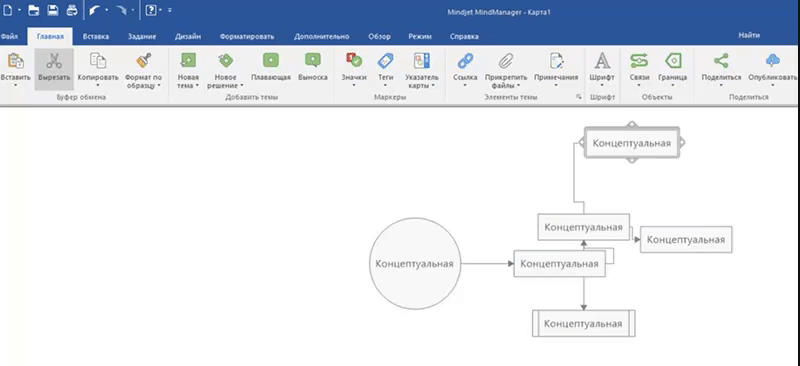Open help via the question mark icon
The width and height of the screenshot is (800, 366).
pyautogui.click(x=151, y=10)
